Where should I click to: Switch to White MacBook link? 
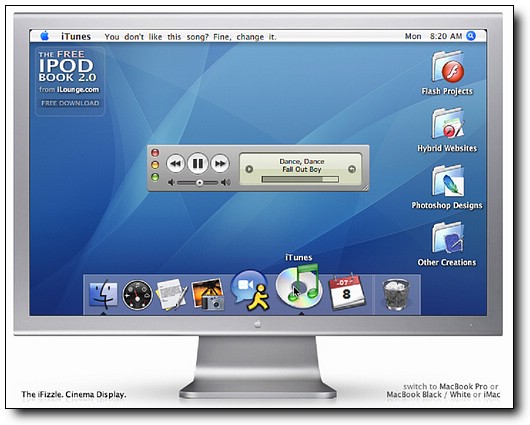tap(460, 395)
